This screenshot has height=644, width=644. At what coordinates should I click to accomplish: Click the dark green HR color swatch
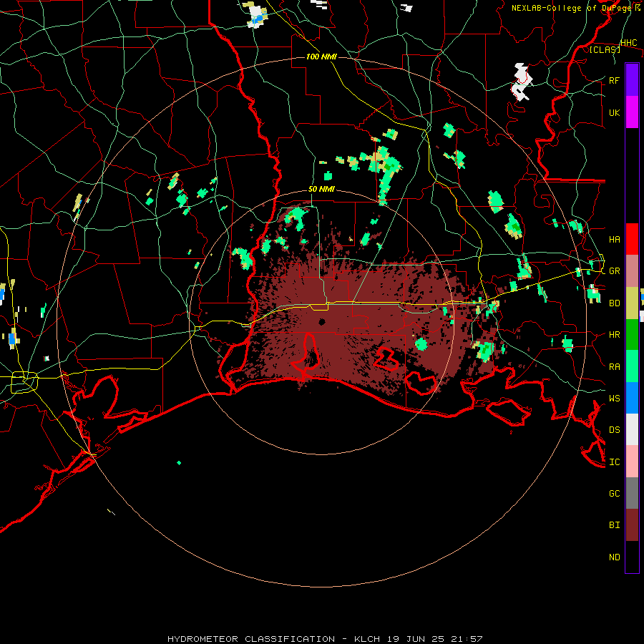coord(632,334)
